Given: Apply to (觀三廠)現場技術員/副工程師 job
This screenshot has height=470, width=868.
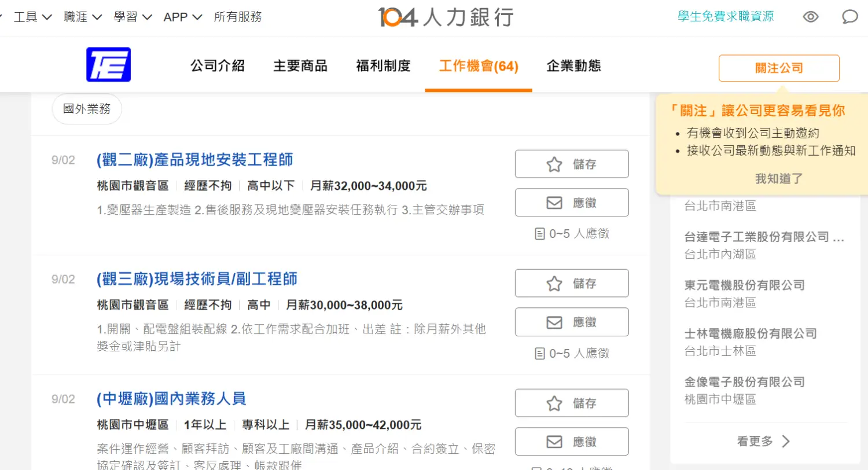Looking at the screenshot, I should [x=572, y=322].
